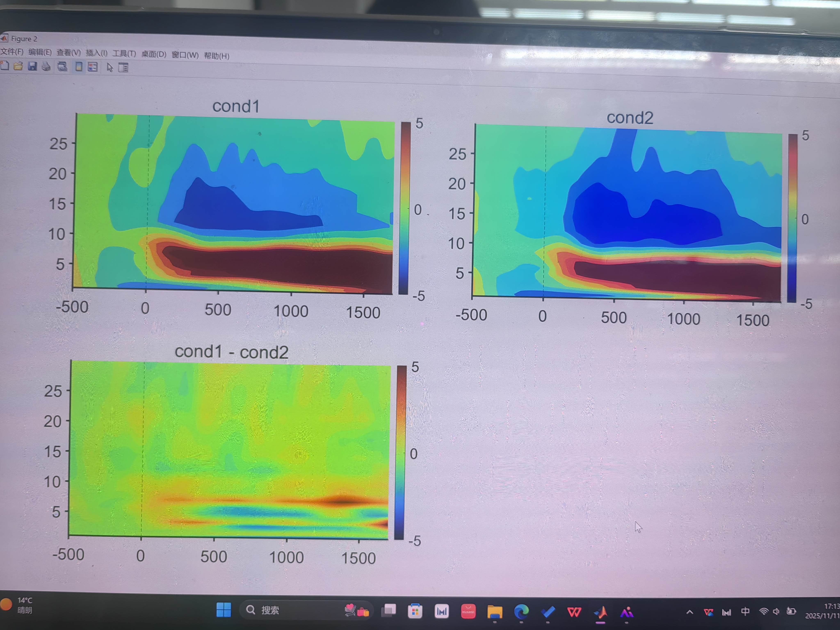
Task: Open the Property Inspector toolbar icon
Action: pos(123,68)
